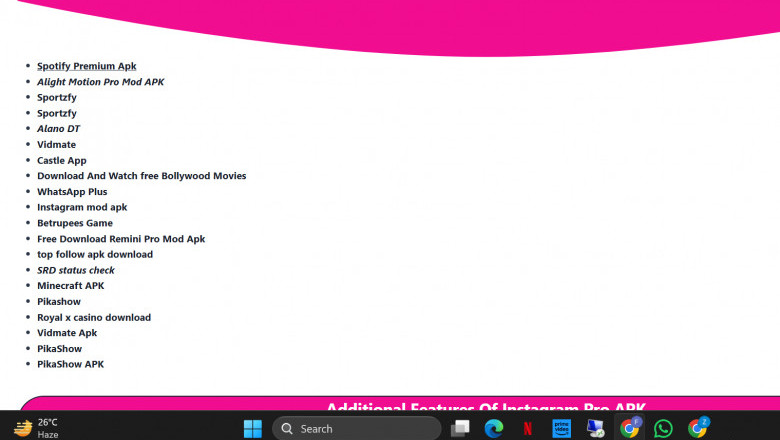Screen dimensions: 780x440
Task: Open WhatsApp from the taskbar
Action: coord(663,428)
